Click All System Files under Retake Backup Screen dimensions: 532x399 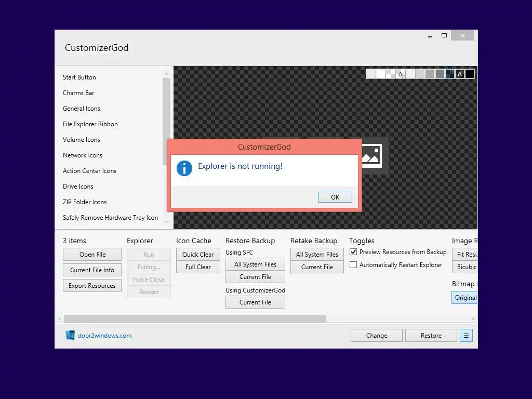317,255
